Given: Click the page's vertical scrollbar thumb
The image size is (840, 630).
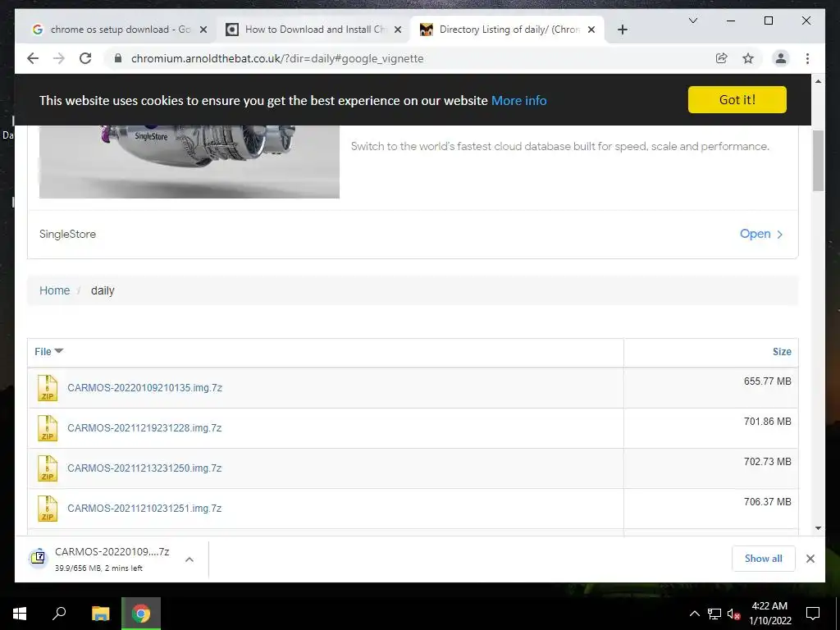Looking at the screenshot, I should (818, 160).
